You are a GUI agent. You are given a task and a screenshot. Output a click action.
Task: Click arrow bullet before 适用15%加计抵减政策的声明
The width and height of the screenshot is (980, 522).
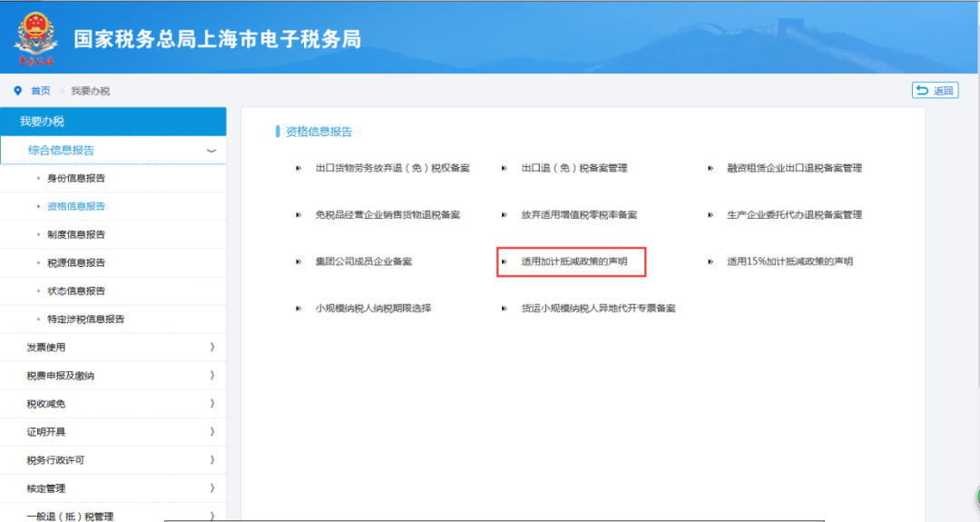click(x=710, y=262)
